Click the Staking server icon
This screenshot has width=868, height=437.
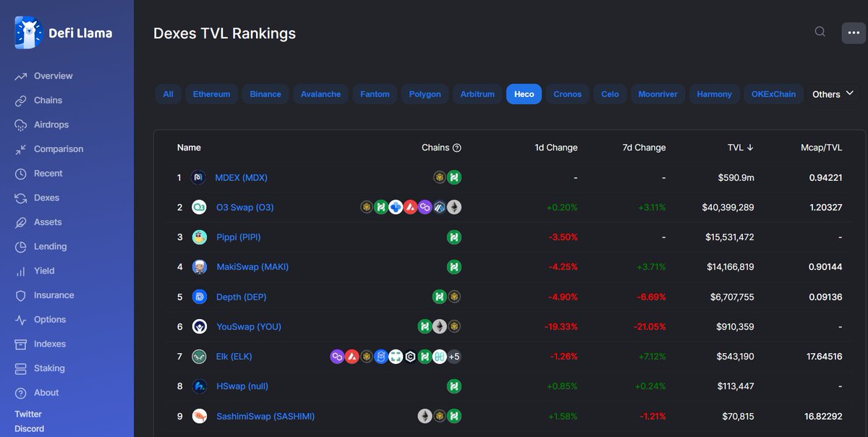tap(21, 368)
